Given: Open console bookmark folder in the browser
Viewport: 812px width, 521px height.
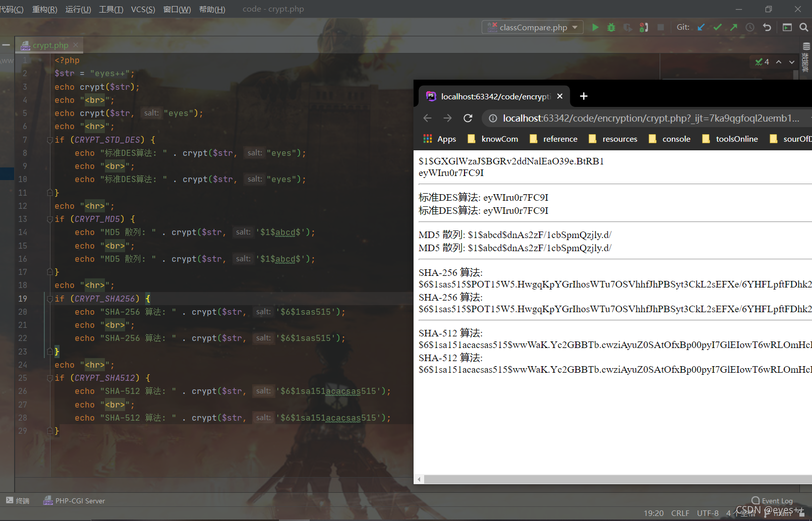Looking at the screenshot, I should pos(669,139).
